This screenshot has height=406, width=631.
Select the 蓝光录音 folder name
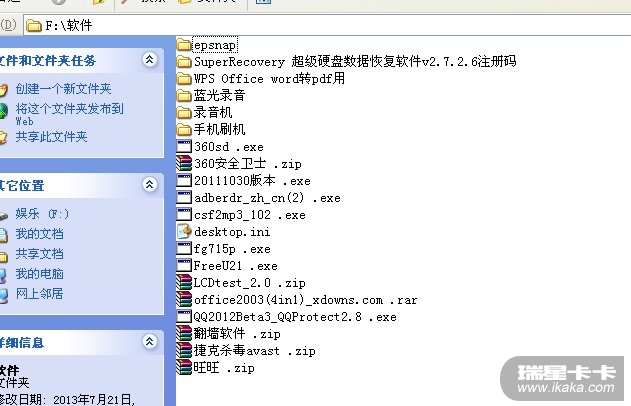[x=219, y=95]
